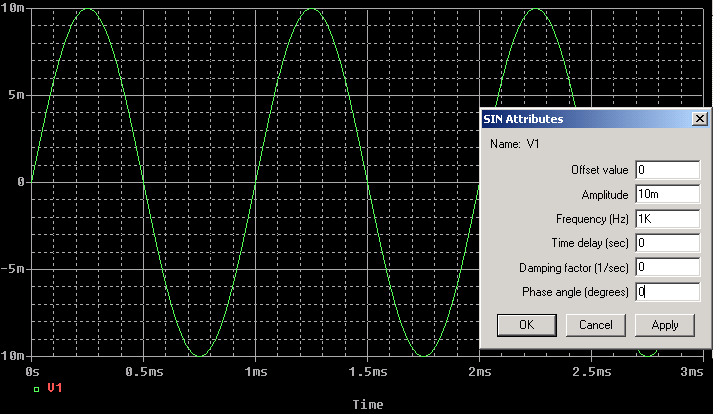
Task: Click the 3ms time axis label
Action: click(692, 372)
